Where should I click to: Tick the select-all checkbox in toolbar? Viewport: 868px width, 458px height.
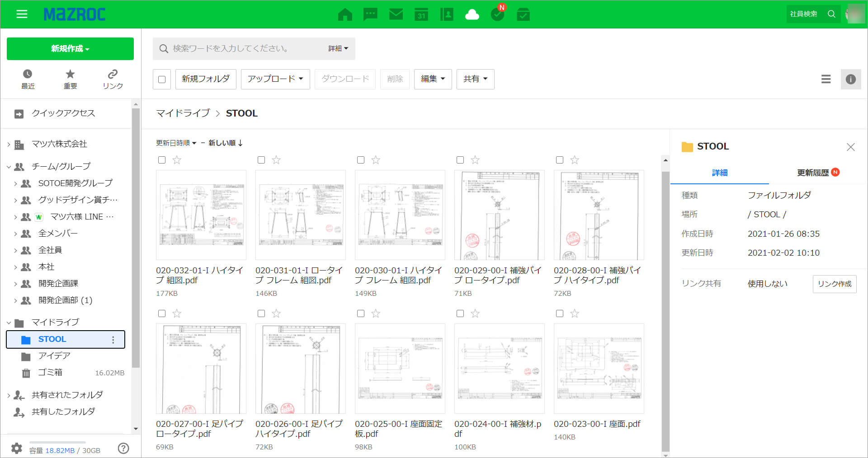(x=162, y=79)
